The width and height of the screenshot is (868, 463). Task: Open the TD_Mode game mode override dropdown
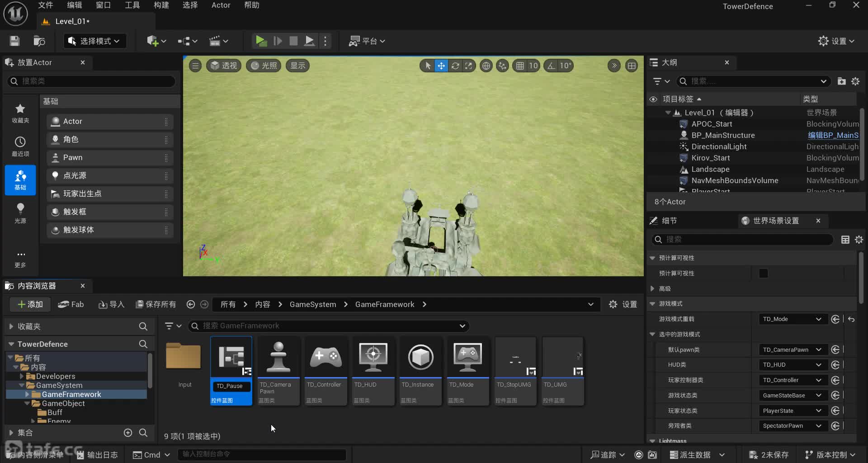click(792, 319)
